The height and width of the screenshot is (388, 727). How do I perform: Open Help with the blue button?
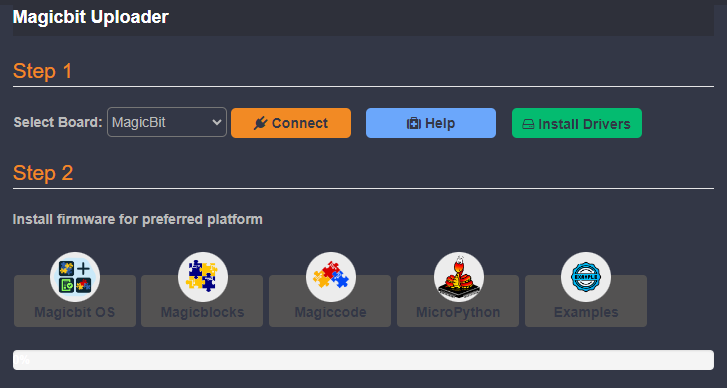[x=431, y=123]
